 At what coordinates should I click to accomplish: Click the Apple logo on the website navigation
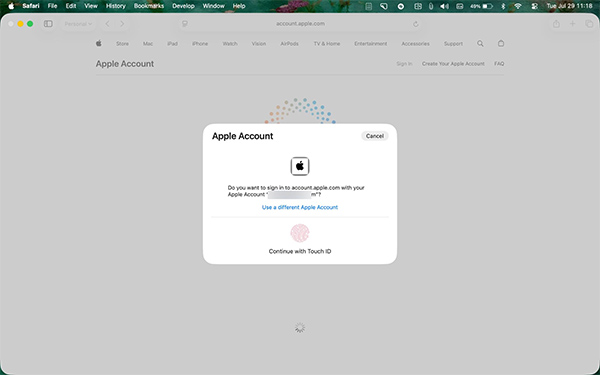coord(99,43)
